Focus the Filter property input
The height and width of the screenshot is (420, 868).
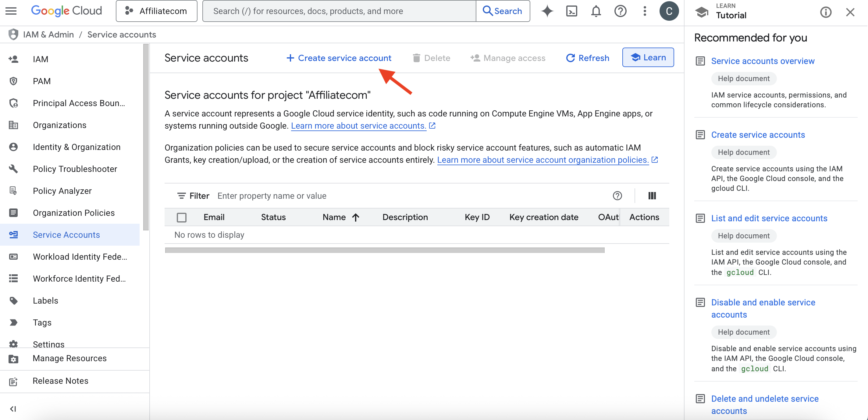(x=411, y=196)
